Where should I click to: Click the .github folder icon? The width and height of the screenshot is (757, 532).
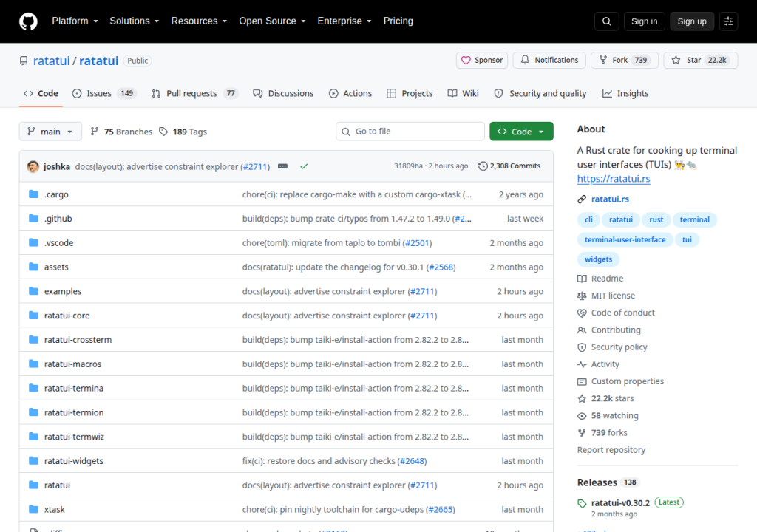point(33,218)
